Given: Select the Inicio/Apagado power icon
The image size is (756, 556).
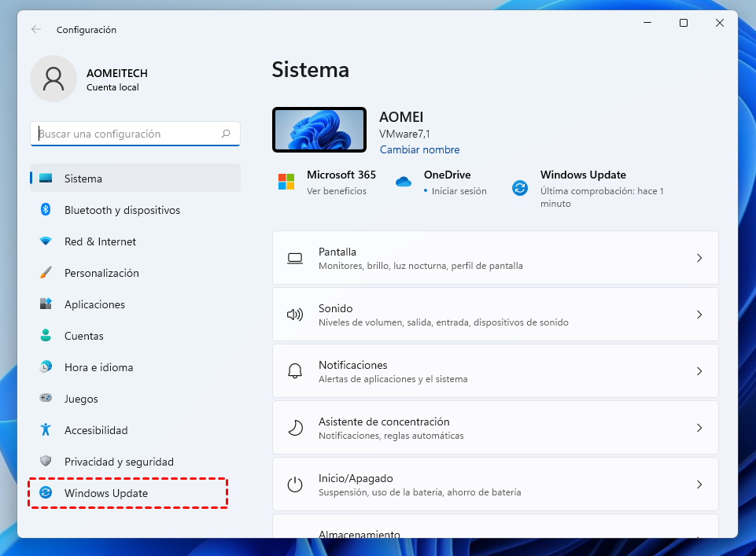Looking at the screenshot, I should [x=295, y=484].
